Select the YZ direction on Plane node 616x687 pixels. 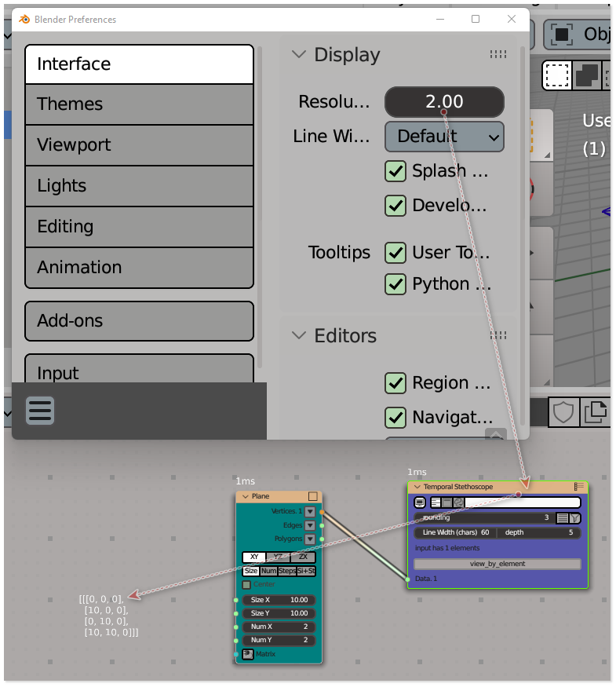coord(279,557)
